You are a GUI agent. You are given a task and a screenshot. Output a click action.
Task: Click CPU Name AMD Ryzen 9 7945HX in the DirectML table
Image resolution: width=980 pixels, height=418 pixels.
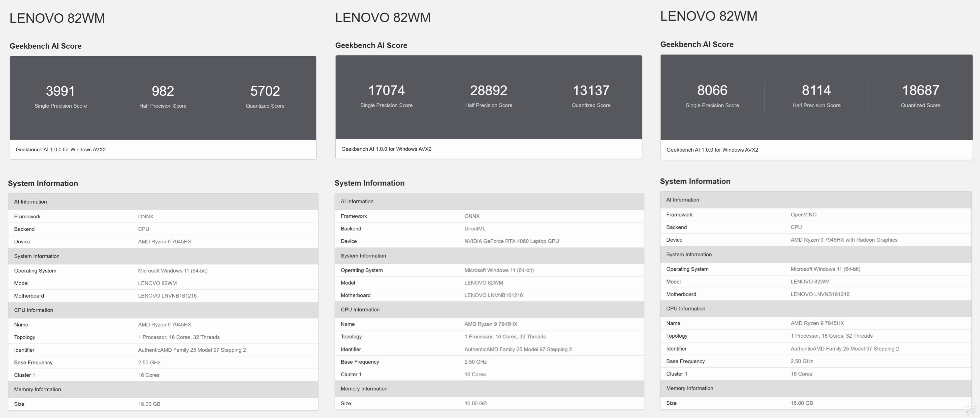click(x=491, y=324)
